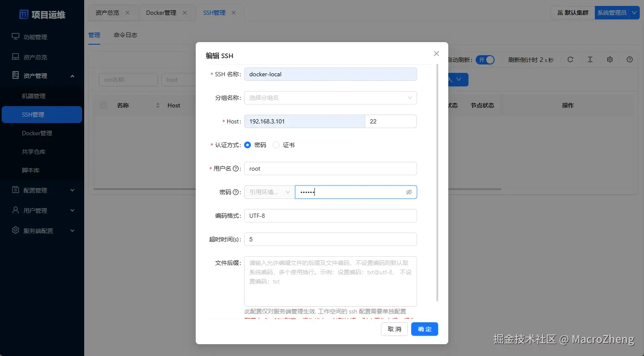Close the 编辑 SSH dialog with X icon
This screenshot has width=644, height=356.
tap(436, 54)
